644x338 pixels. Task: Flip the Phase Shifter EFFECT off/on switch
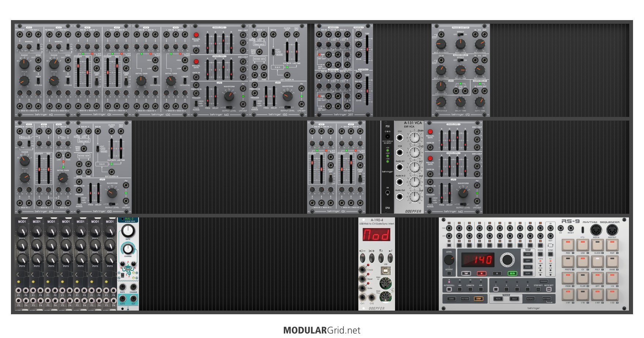click(460, 34)
